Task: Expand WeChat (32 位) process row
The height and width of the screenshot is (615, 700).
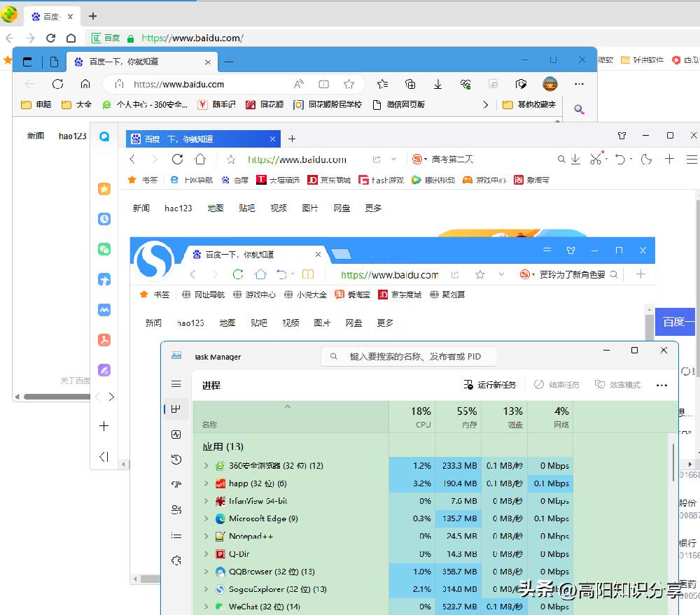Action: tap(206, 607)
